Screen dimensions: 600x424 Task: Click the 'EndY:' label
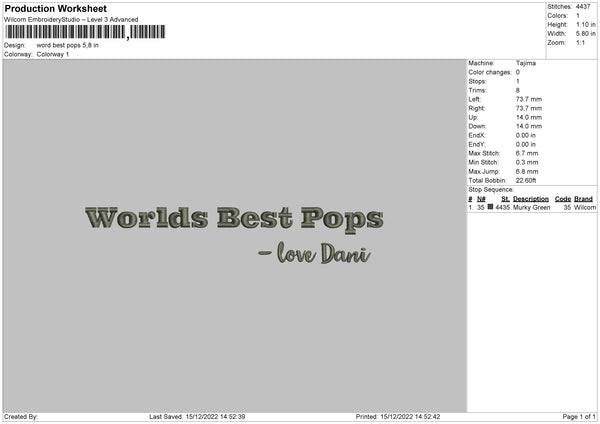pyautogui.click(x=477, y=144)
